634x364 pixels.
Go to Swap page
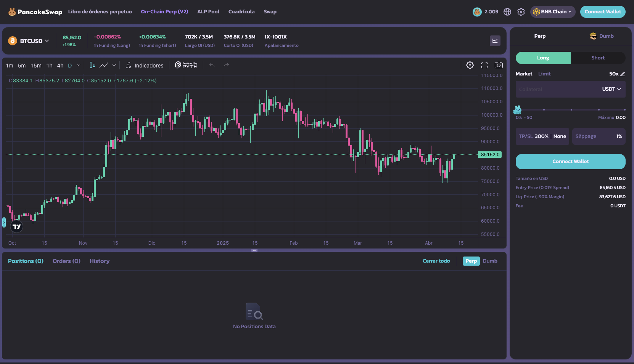270,12
